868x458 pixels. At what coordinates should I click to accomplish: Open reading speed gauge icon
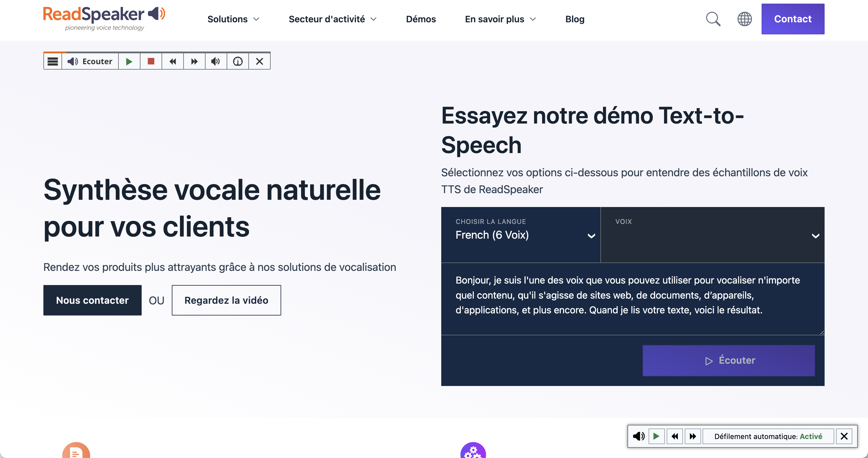[237, 61]
